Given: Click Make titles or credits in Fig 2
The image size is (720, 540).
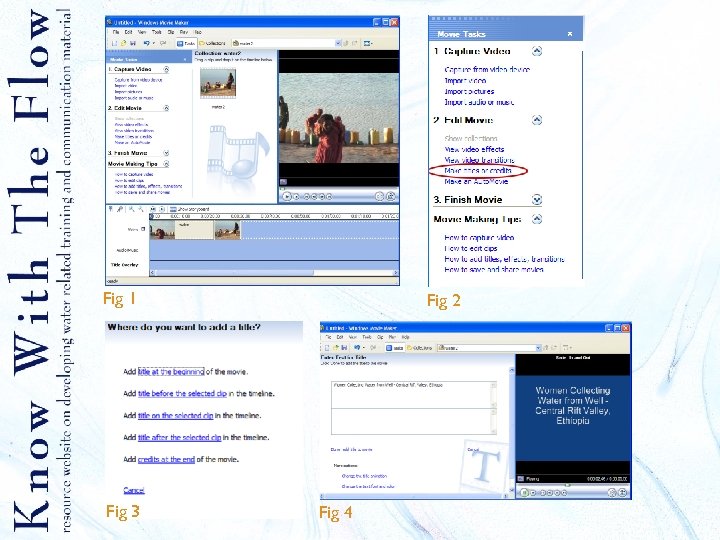Looking at the screenshot, I should tap(478, 171).
